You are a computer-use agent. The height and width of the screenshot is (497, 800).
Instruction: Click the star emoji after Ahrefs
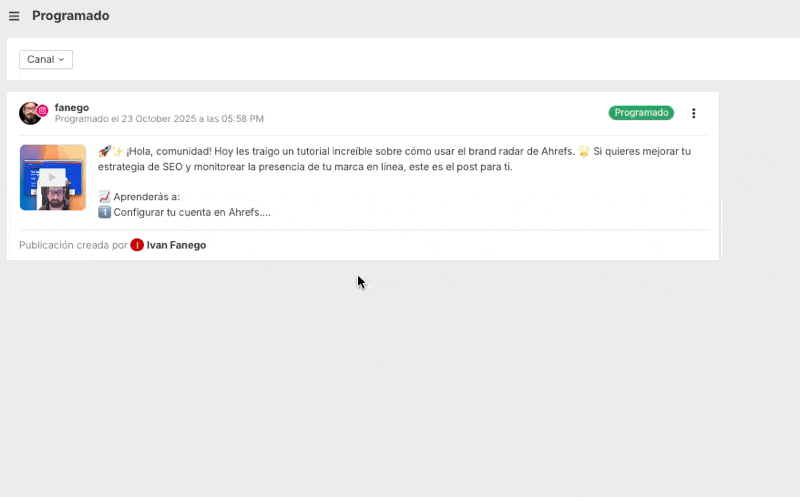point(584,151)
